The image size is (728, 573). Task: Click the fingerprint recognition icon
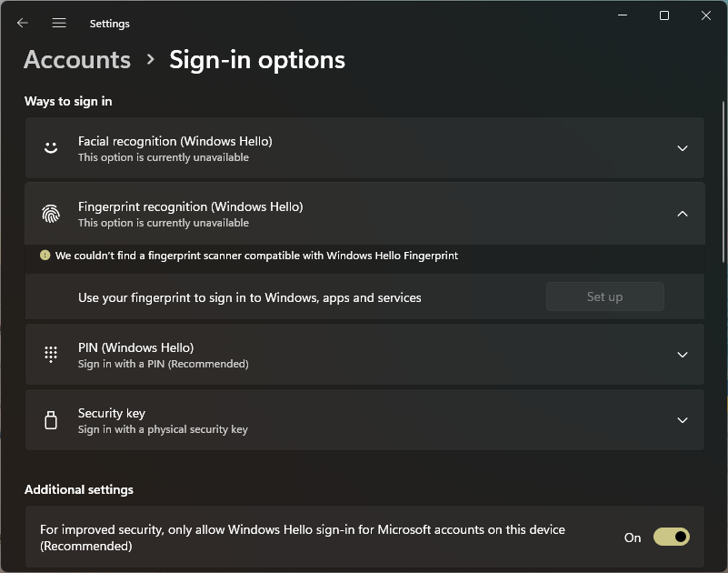51,214
